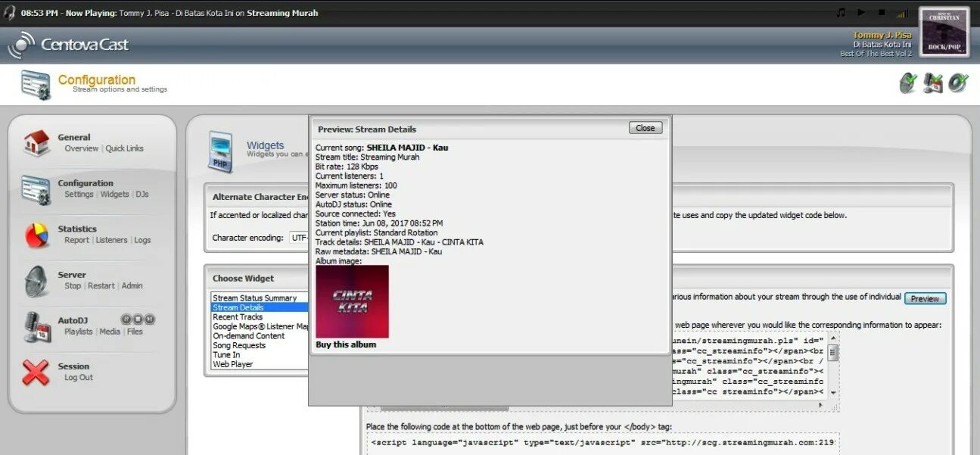Viewport: 980px width, 455px height.
Task: Click inside the cc_streaminfo widget code box
Action: pos(749,366)
